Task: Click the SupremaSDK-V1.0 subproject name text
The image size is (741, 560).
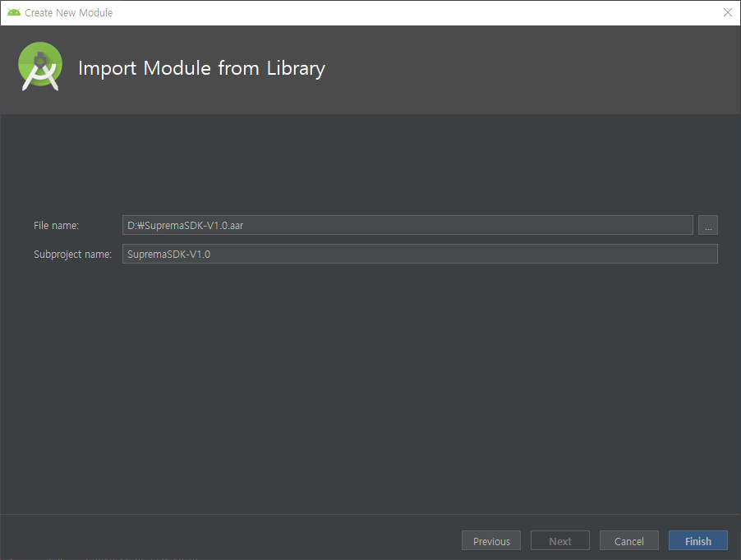Action: (x=168, y=254)
